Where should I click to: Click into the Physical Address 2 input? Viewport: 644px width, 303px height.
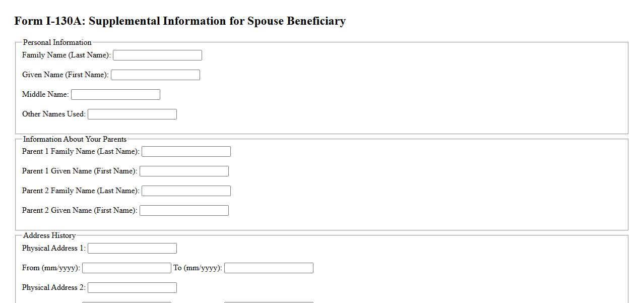[x=132, y=288]
